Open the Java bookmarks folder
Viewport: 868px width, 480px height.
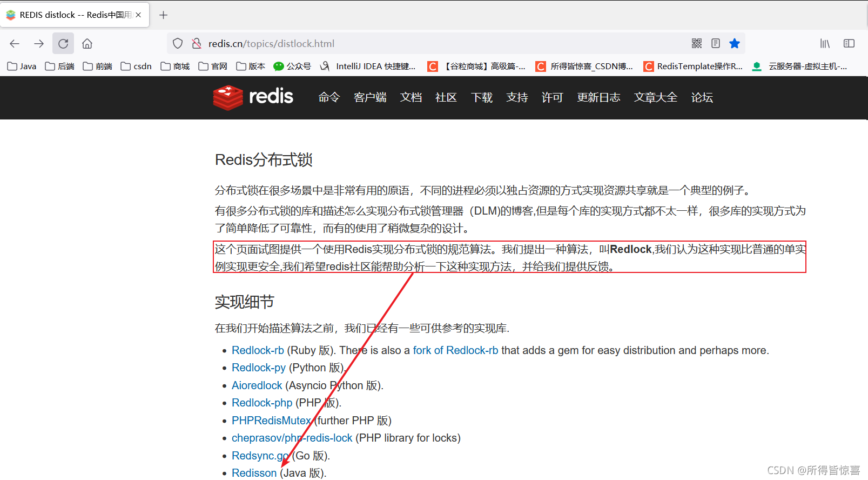(x=22, y=66)
